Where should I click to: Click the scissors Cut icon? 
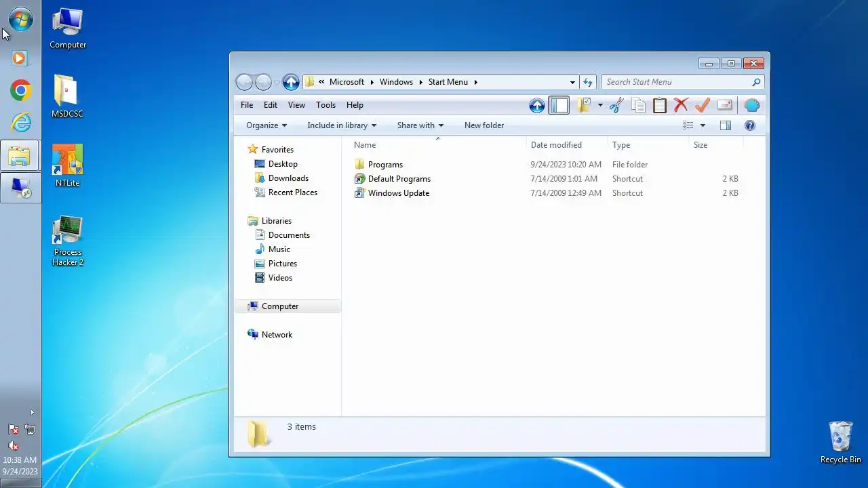(616, 105)
